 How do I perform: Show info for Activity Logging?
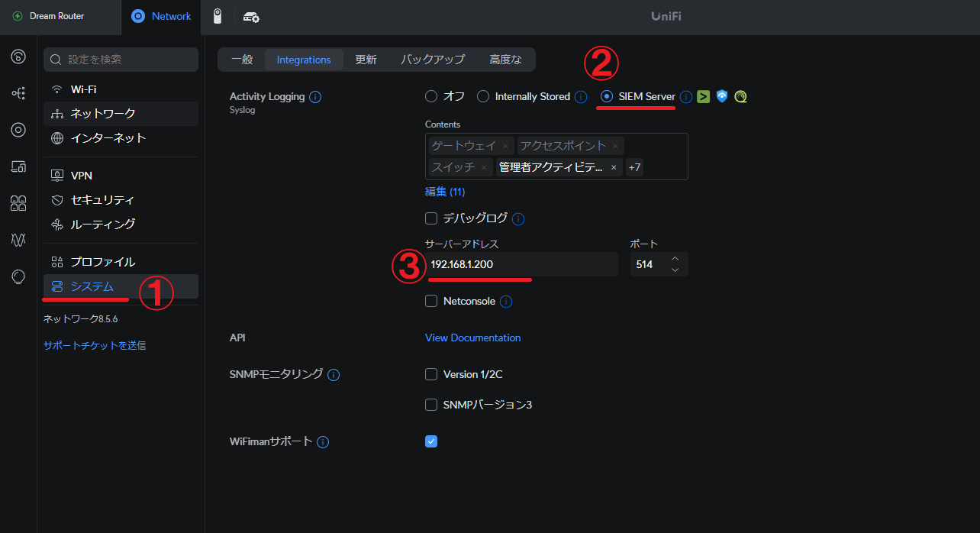coord(315,97)
